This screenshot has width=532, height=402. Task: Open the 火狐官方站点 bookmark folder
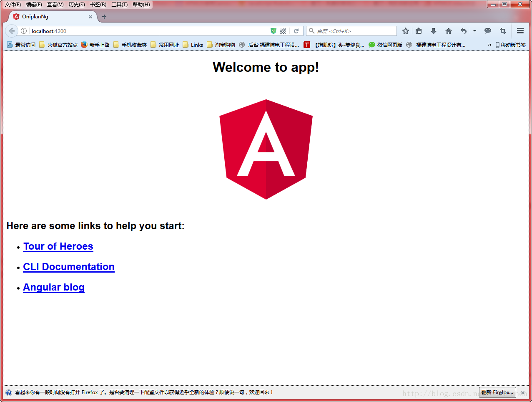[x=58, y=45]
